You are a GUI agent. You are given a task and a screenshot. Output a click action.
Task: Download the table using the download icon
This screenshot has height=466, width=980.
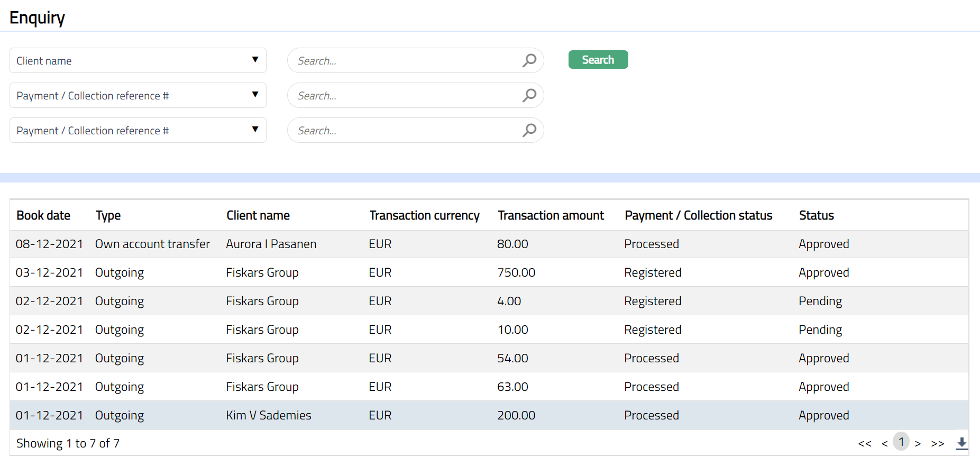pyautogui.click(x=961, y=443)
